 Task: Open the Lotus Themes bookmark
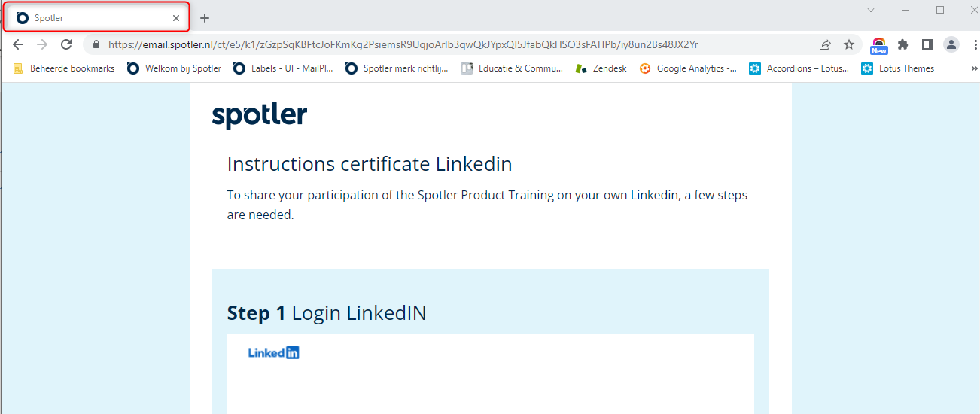pyautogui.click(x=897, y=68)
